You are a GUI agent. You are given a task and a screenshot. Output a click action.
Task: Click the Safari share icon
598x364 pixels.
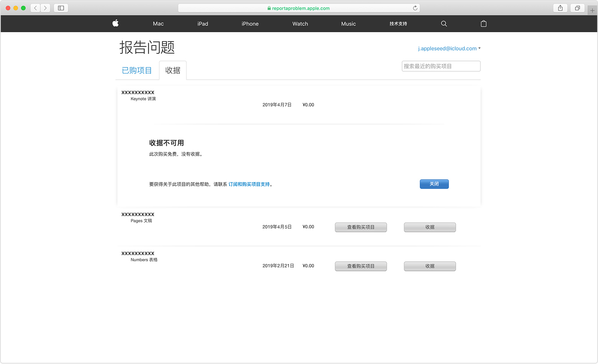tap(560, 8)
